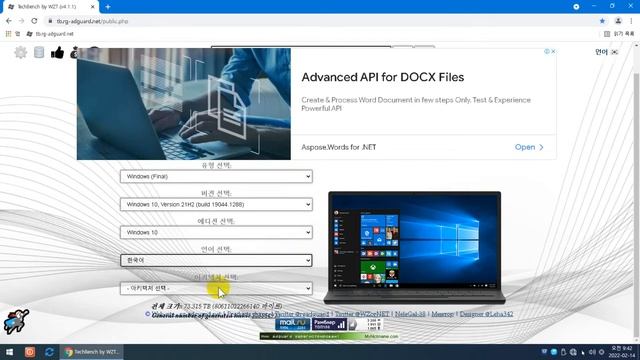Open the architecture selection dropdown

(x=216, y=288)
